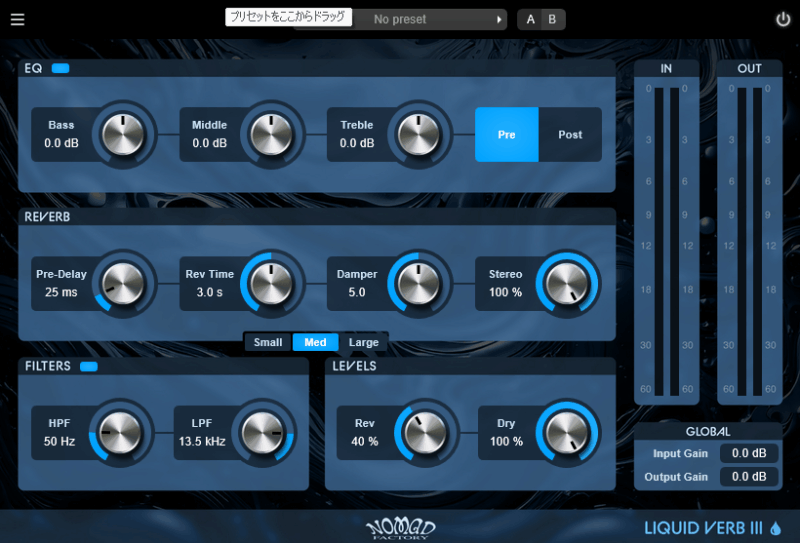The width and height of the screenshot is (800, 543).
Task: Click the preset dropdown arrow
Action: [498, 19]
